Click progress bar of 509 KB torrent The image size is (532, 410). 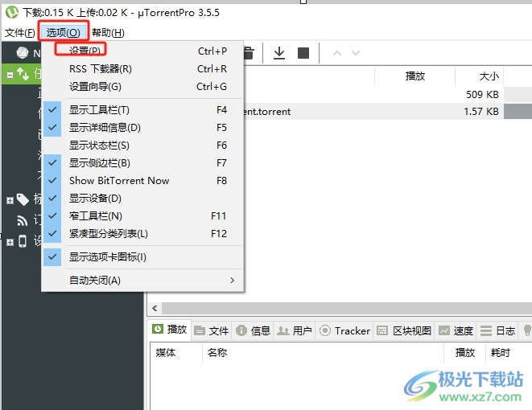coord(518,94)
